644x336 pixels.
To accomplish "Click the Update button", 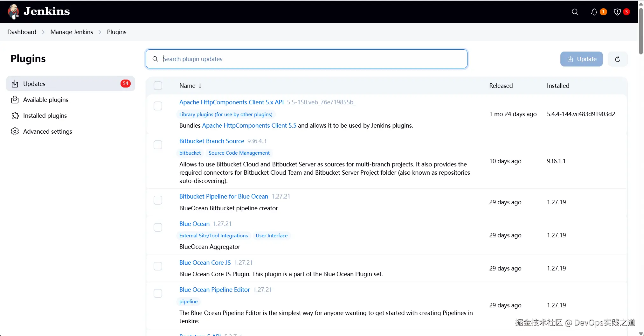I will tap(582, 59).
